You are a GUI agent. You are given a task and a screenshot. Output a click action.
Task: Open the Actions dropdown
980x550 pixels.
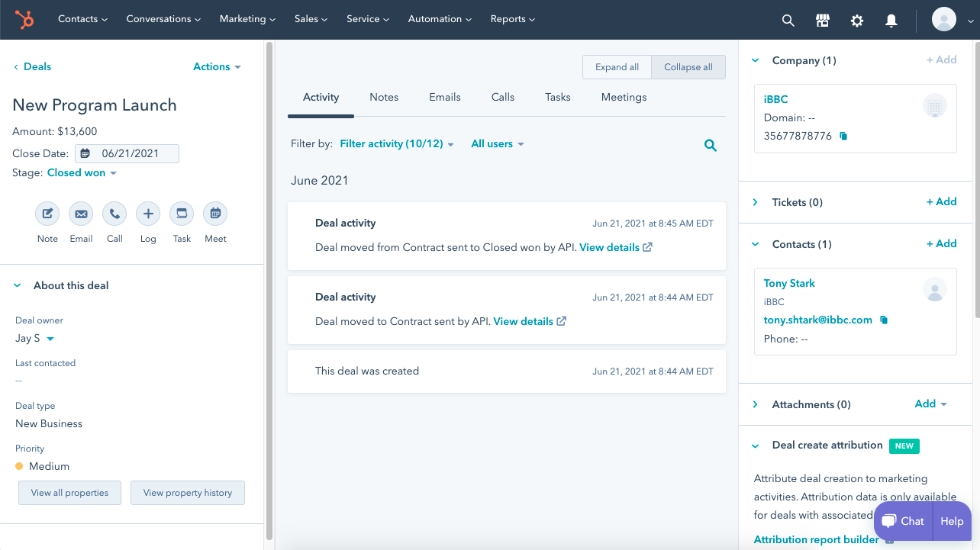tap(217, 67)
